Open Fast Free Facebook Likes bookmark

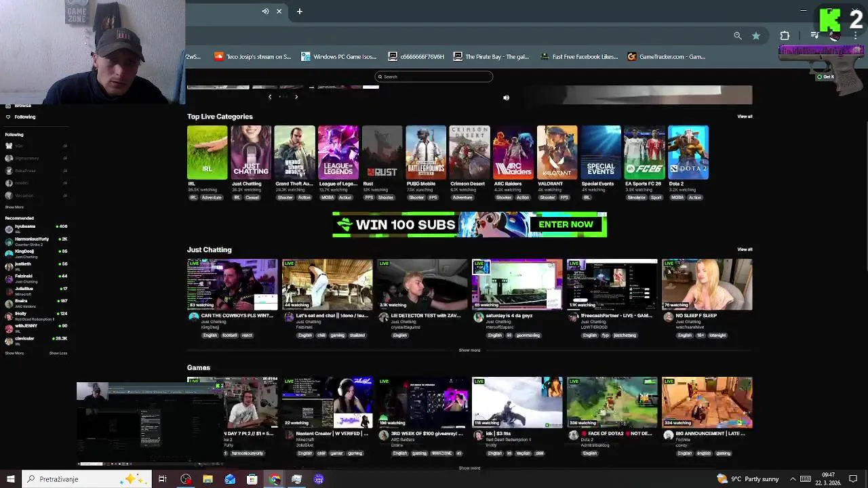(x=579, y=57)
